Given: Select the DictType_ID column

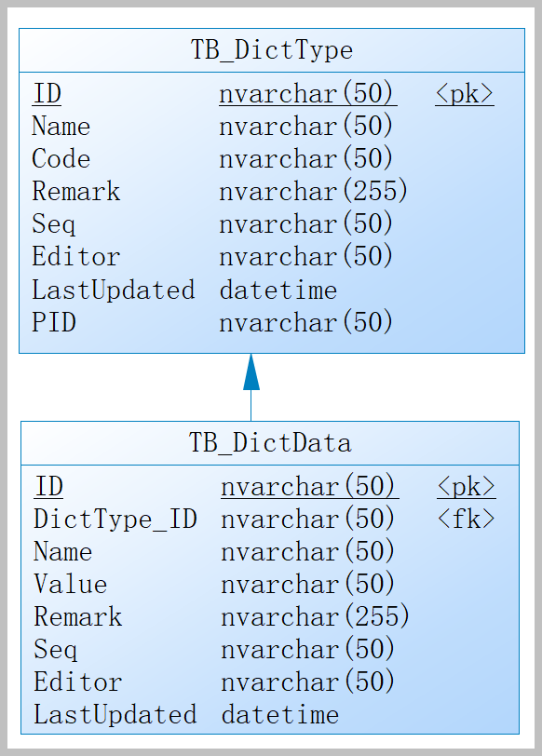Looking at the screenshot, I should (115, 520).
